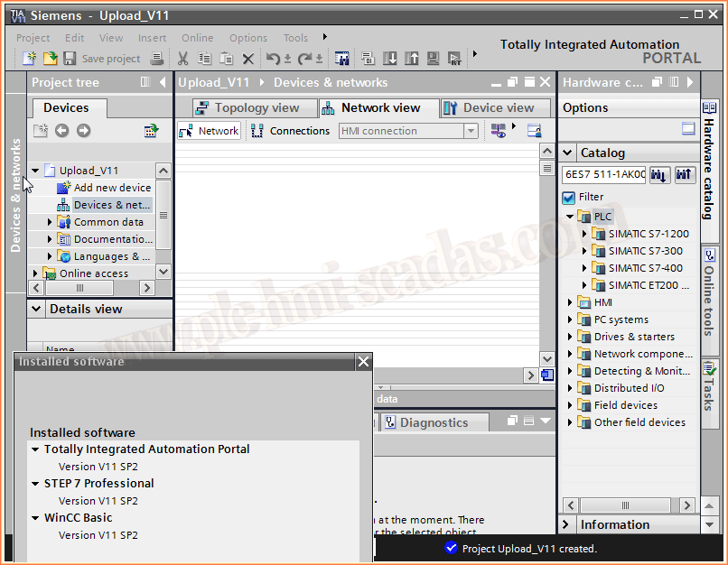Click the back arrow in project tree
This screenshot has width=728, height=565.
[61, 131]
